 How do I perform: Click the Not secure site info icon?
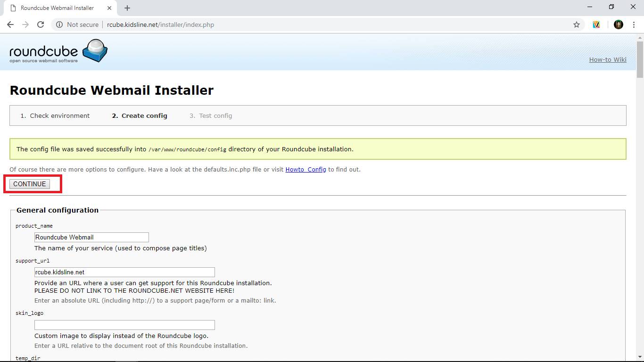pos(59,25)
